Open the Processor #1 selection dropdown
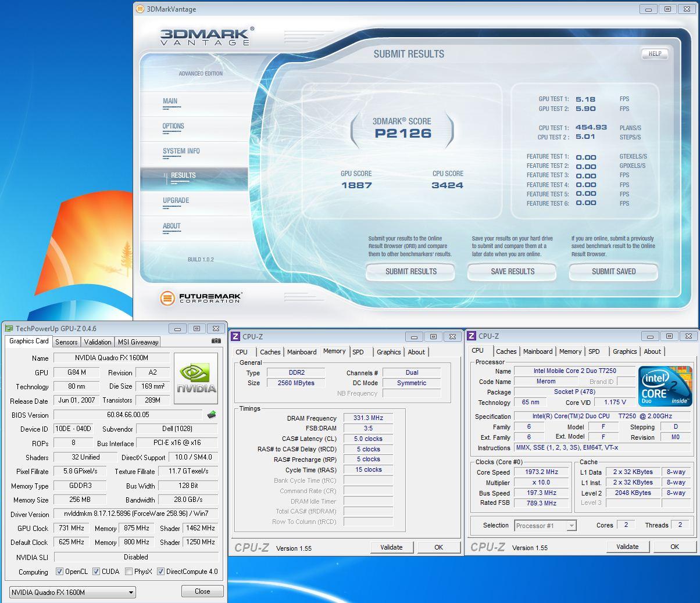This screenshot has width=700, height=603. pos(545,525)
